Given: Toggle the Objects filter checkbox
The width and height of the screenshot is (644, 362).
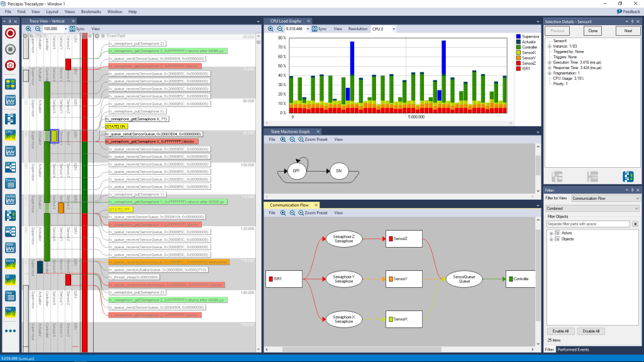Looking at the screenshot, I should pyautogui.click(x=557, y=239).
